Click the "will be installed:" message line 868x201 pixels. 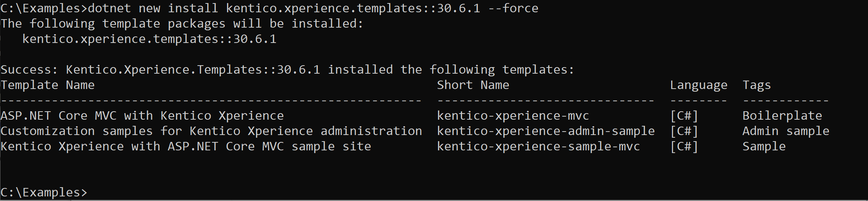[298, 23]
